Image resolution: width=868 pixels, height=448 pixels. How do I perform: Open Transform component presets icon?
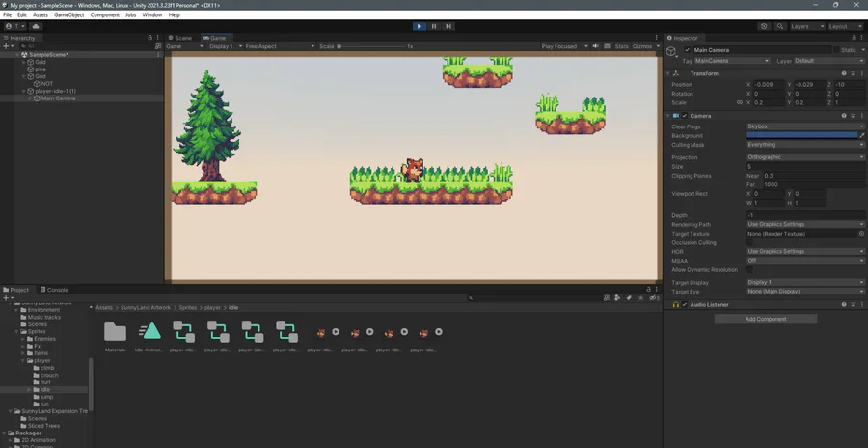853,73
